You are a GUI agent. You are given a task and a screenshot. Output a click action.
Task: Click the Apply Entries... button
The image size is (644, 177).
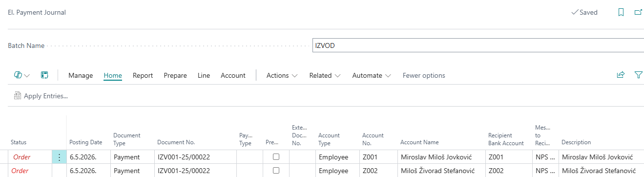[x=41, y=96]
